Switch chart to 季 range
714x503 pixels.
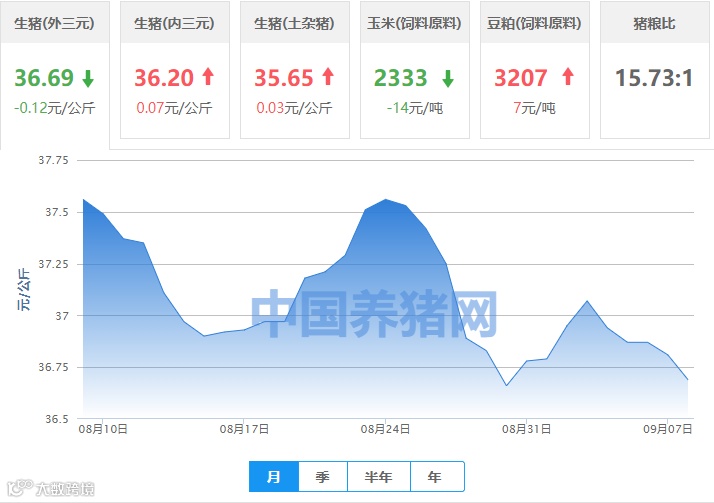point(323,477)
